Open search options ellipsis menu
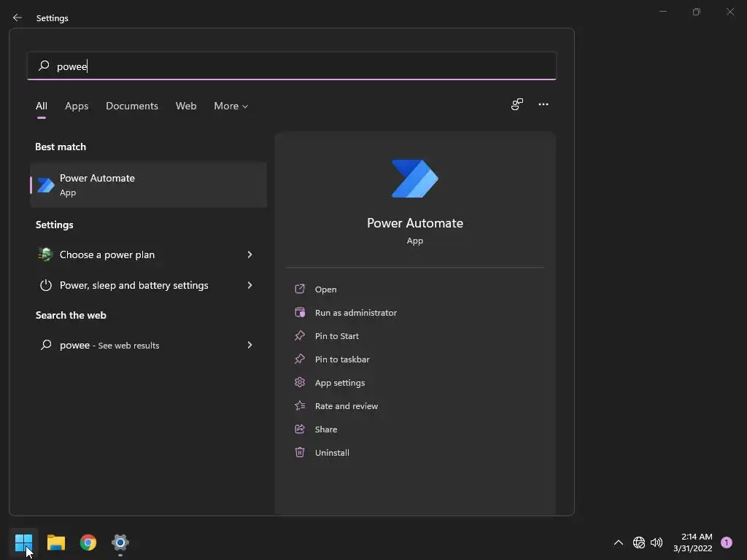The width and height of the screenshot is (747, 560). [x=543, y=104]
